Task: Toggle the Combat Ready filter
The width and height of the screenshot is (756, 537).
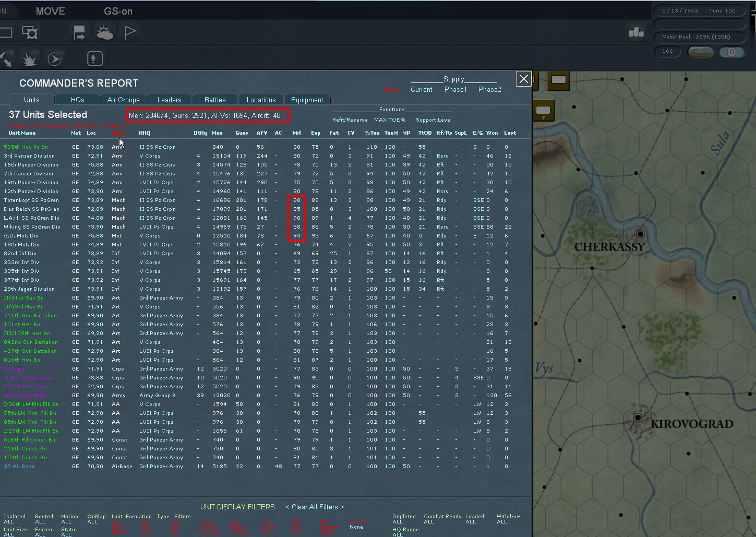Action: (442, 519)
